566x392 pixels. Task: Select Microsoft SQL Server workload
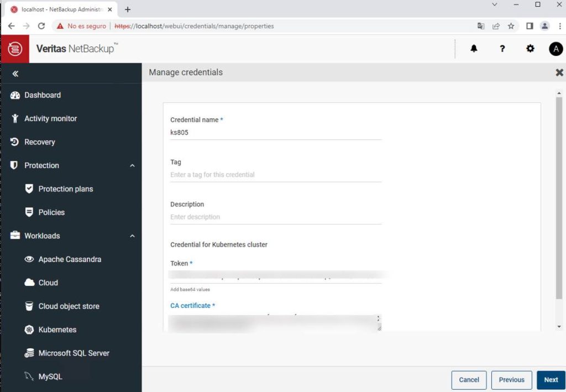click(74, 353)
